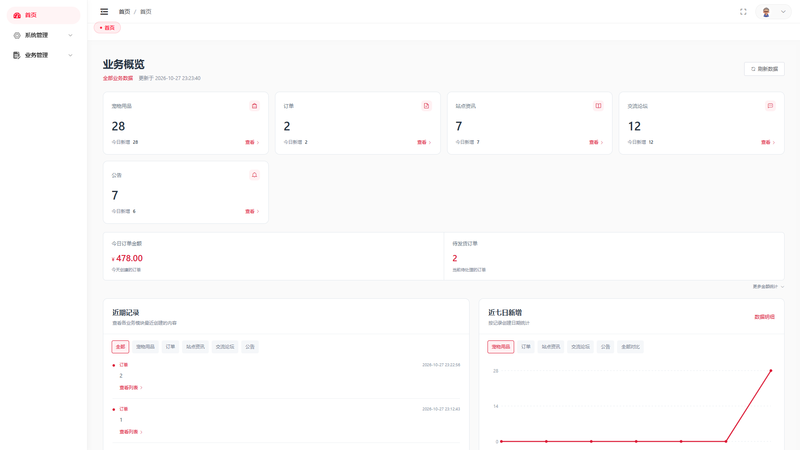Click the bell icon on 公告 card
The width and height of the screenshot is (800, 450).
tap(254, 175)
